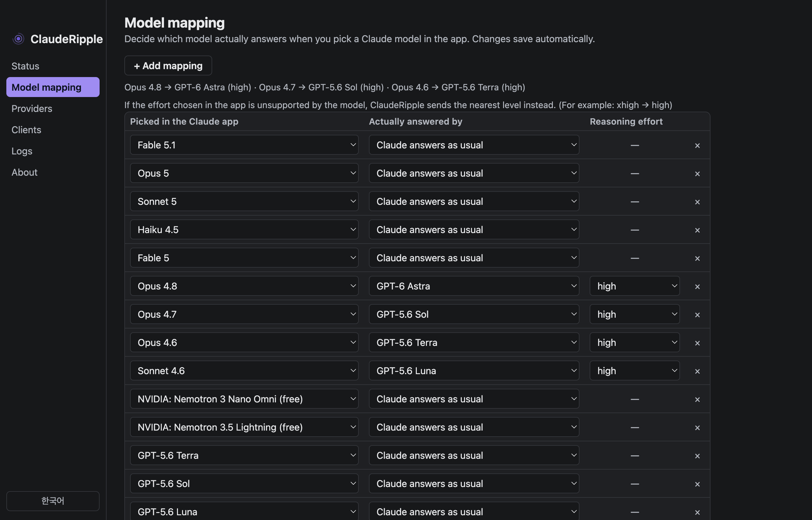Remove the Opus 5 mapping row

[697, 173]
